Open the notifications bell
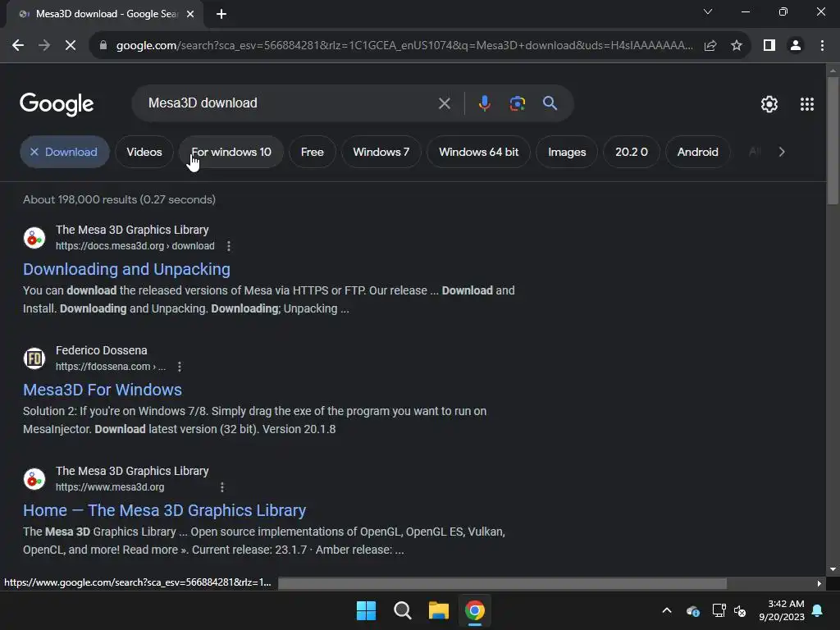Image resolution: width=840 pixels, height=630 pixels. coord(818,610)
